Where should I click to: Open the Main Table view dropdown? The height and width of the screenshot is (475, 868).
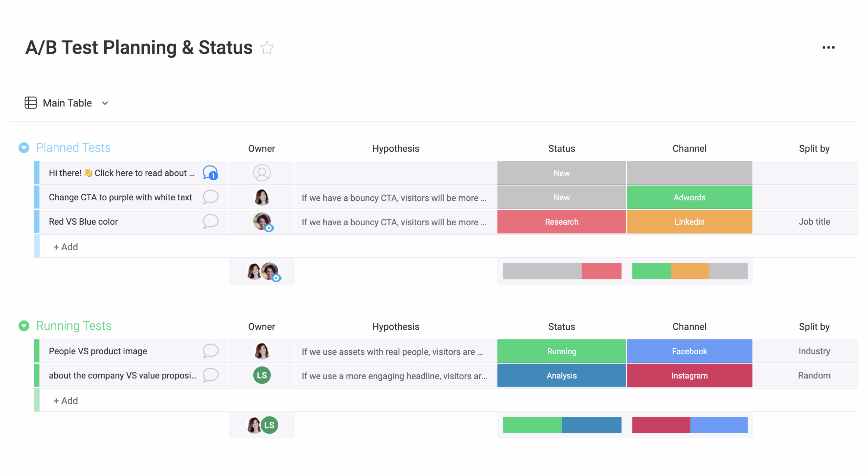[105, 103]
